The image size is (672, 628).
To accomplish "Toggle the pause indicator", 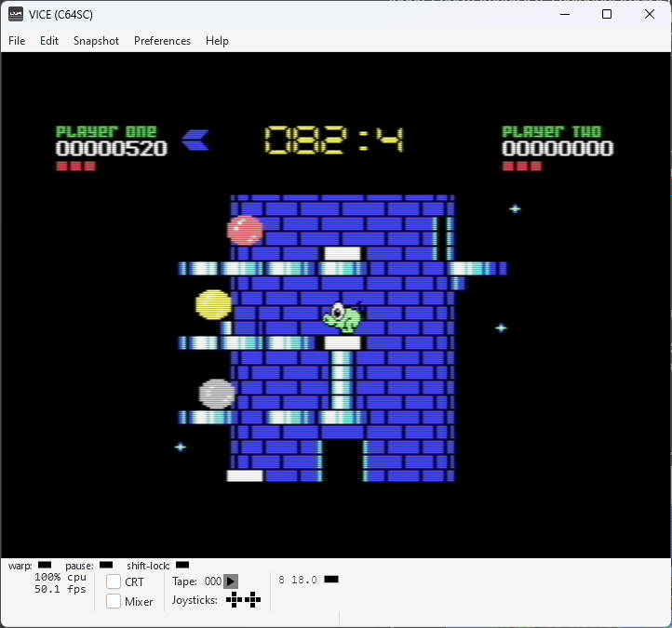I will click(106, 565).
